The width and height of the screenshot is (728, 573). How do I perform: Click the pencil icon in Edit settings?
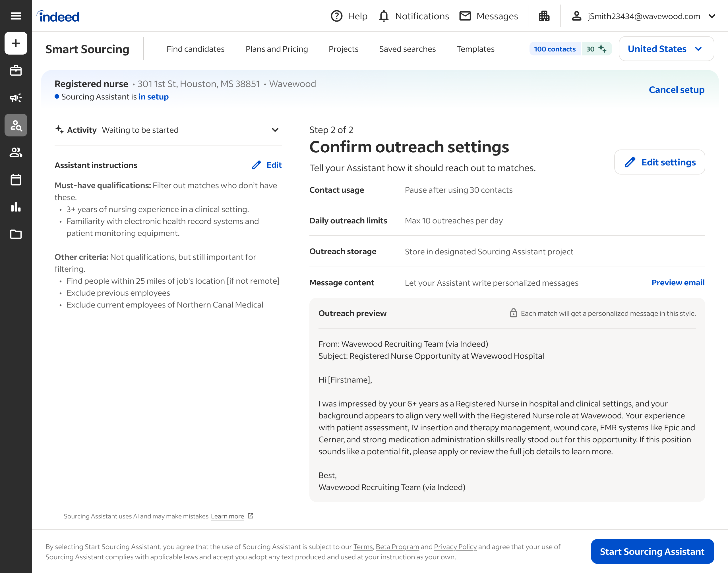pos(630,162)
